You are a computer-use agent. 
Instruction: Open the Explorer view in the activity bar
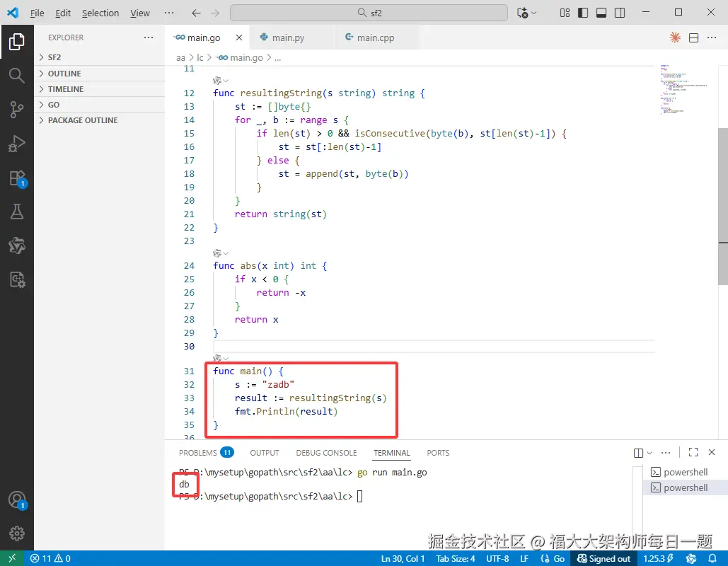[17, 42]
